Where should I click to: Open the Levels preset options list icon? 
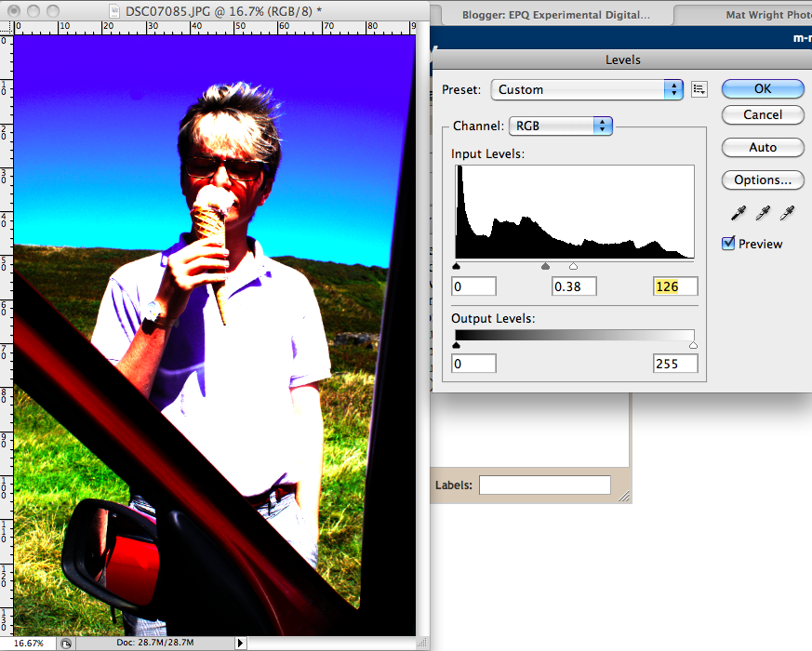pos(699,89)
